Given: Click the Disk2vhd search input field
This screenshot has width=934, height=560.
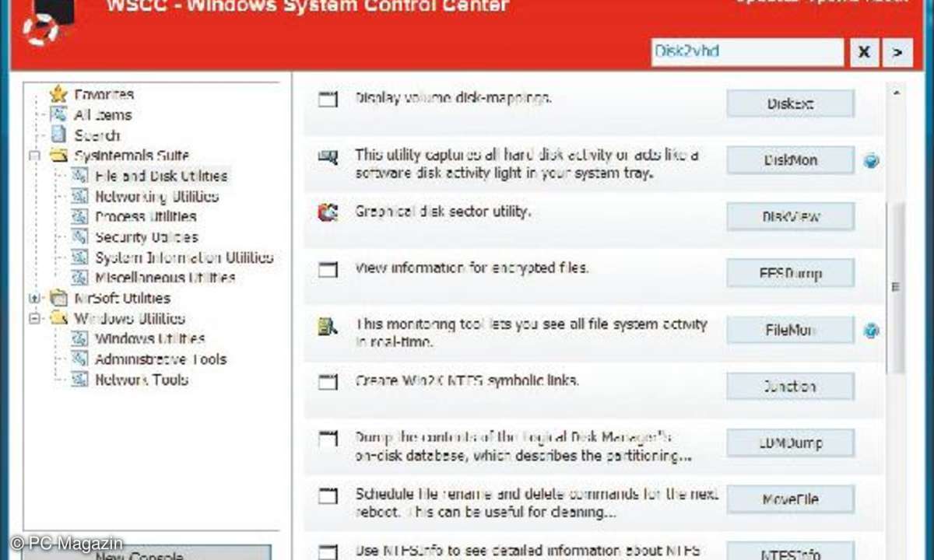Looking at the screenshot, I should (747, 52).
